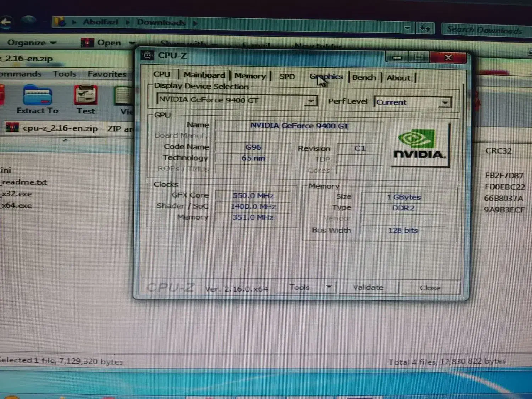
Task: Click the Selected 1 file status text
Action: click(61, 361)
